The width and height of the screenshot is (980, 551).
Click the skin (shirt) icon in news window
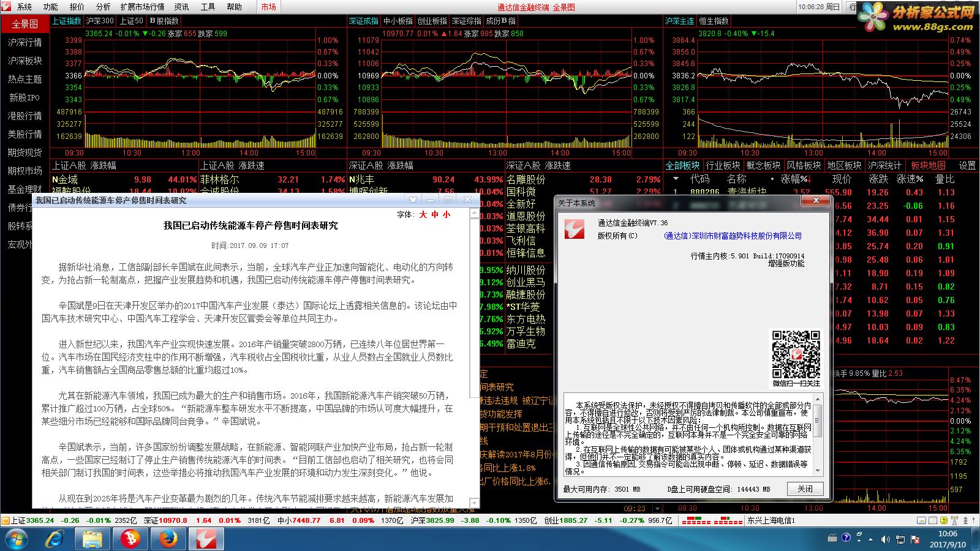(413, 200)
